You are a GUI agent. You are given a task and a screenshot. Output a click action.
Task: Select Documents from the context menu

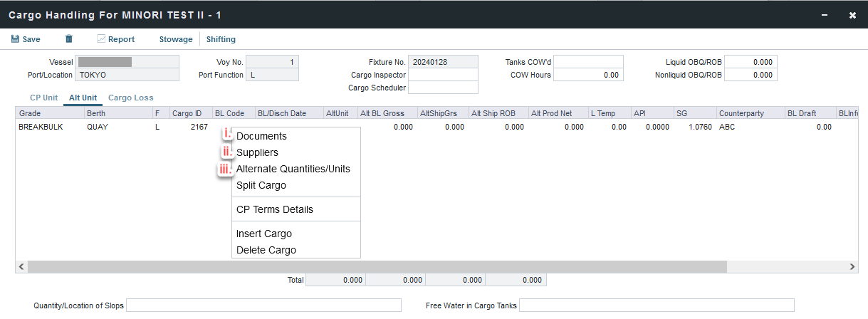pyautogui.click(x=261, y=136)
